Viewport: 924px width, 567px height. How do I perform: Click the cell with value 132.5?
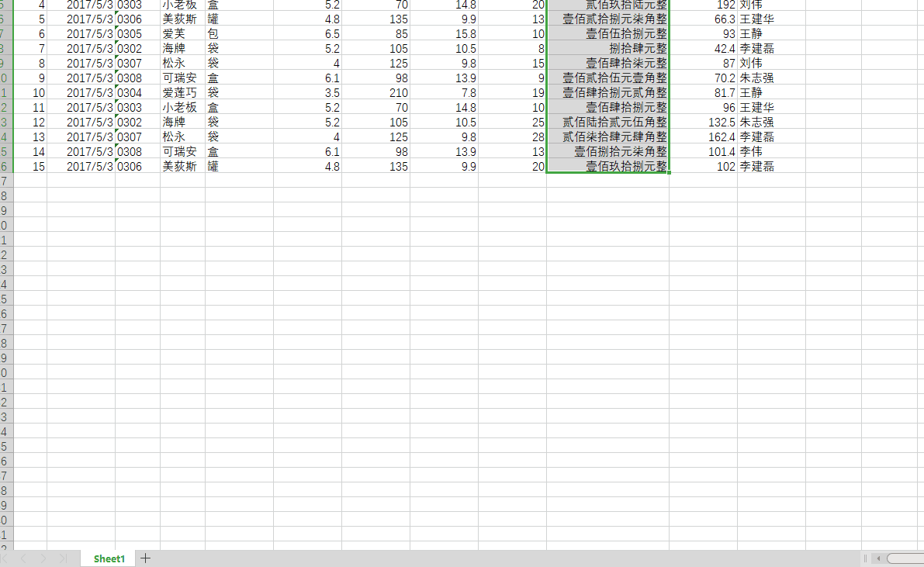tap(703, 122)
